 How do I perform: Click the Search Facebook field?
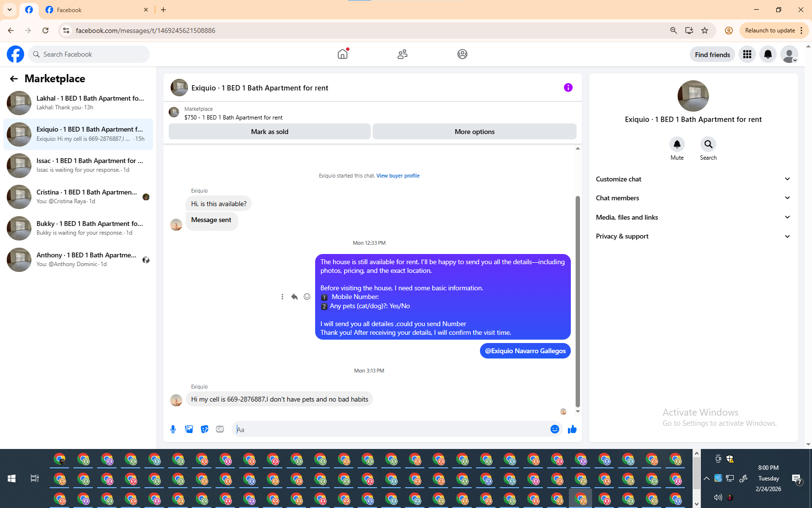[89, 54]
